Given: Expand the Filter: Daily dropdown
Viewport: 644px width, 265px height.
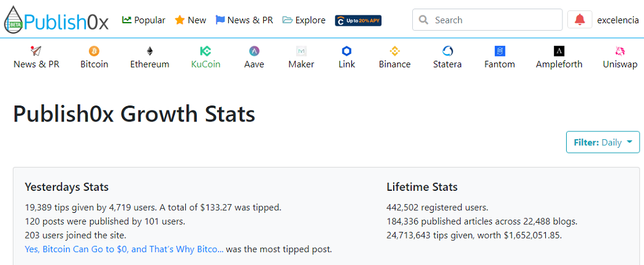Looking at the screenshot, I should (603, 142).
